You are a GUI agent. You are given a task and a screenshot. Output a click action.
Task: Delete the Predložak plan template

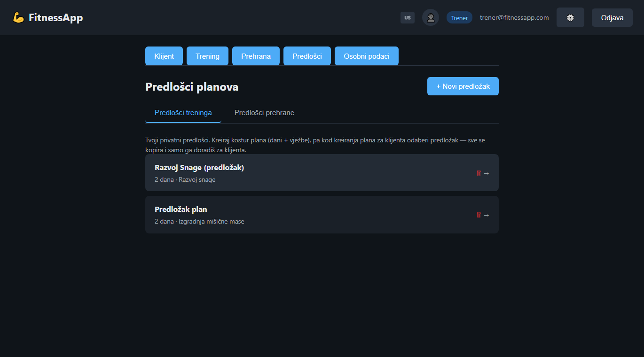(479, 215)
